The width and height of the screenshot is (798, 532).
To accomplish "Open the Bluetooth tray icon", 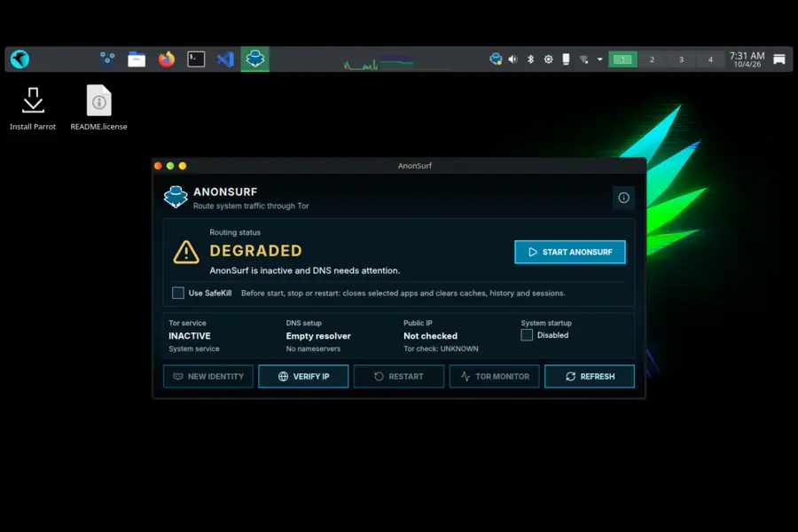I will click(x=530, y=59).
